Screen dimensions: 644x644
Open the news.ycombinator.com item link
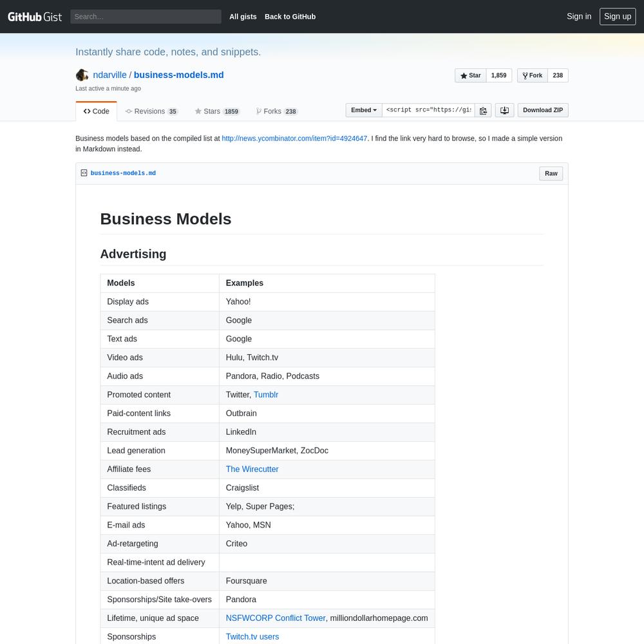click(294, 138)
